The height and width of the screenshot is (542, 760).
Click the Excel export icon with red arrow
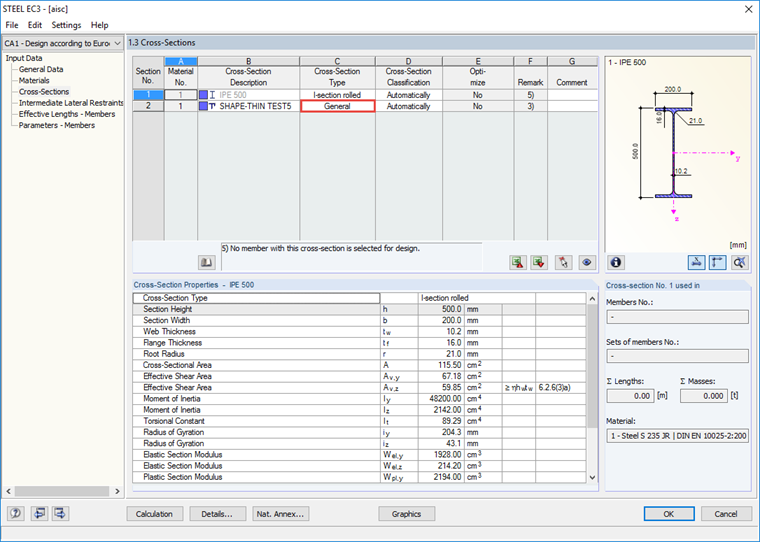518,262
